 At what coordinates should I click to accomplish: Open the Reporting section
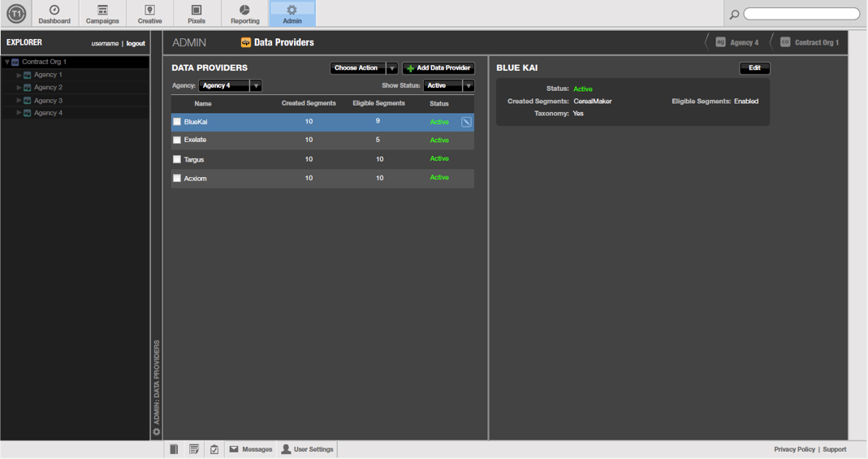(244, 14)
